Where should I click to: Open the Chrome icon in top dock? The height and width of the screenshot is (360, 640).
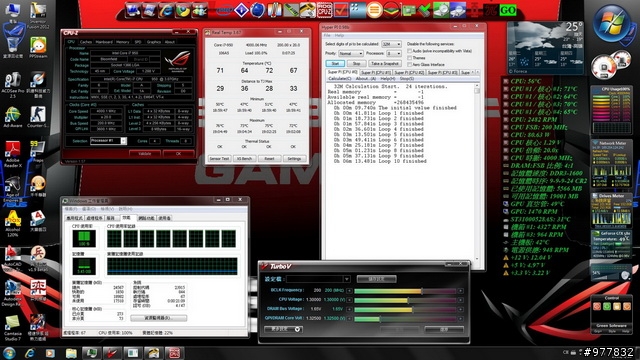click(x=182, y=10)
